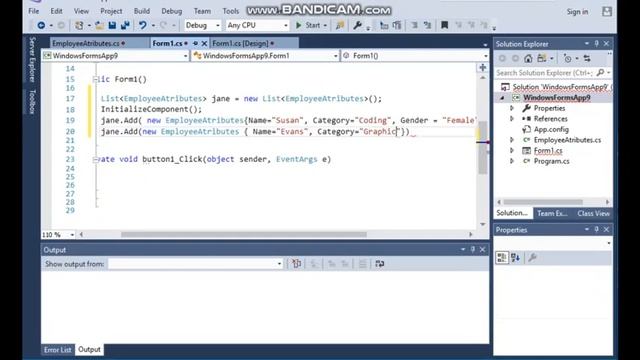This screenshot has height=360, width=640.
Task: Click the Undo arrow icon
Action: [142, 25]
